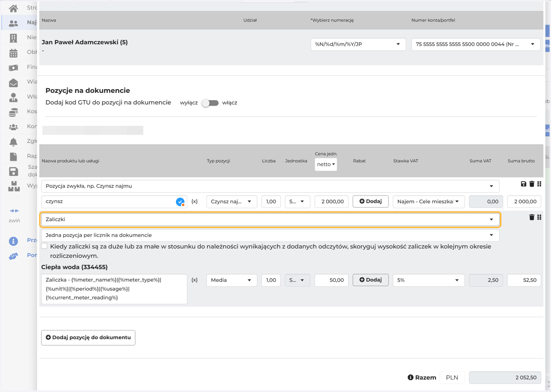Click the Zaliczka template text area
Viewport: 551px width, 392px height.
pos(114,289)
